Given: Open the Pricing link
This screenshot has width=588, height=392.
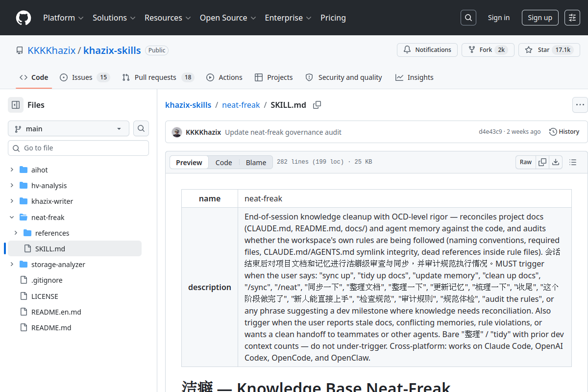Looking at the screenshot, I should coord(333,18).
